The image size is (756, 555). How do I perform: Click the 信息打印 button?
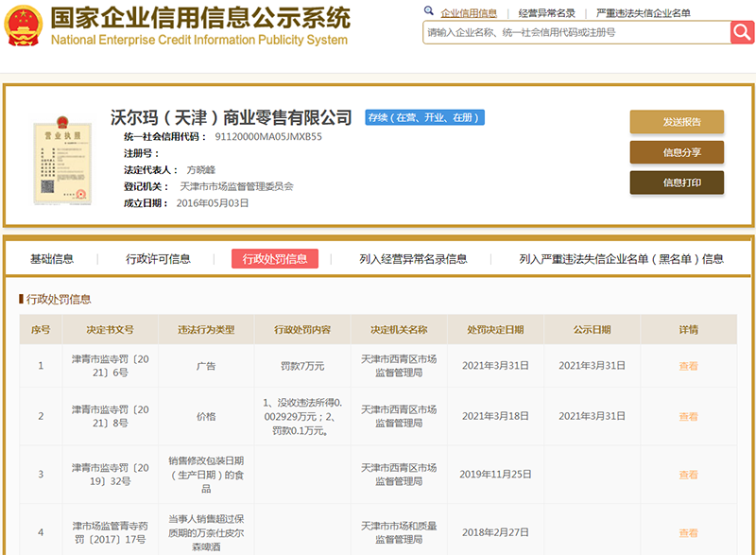tap(677, 182)
